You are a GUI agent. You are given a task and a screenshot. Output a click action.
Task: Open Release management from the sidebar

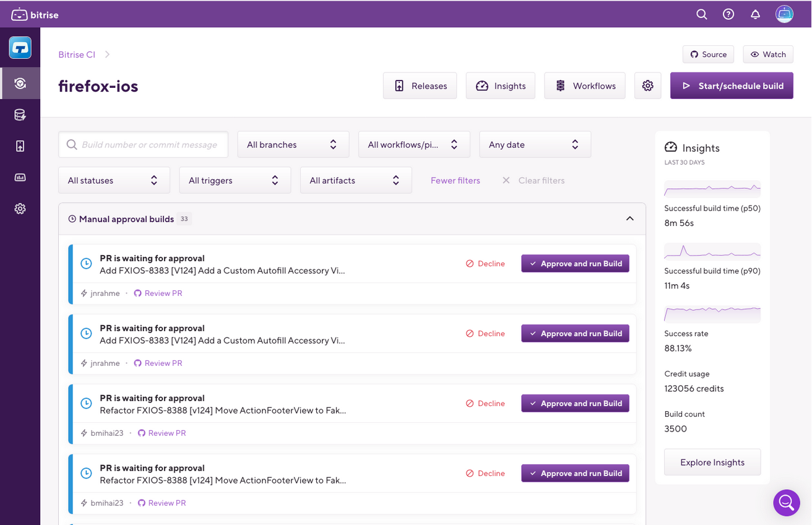click(x=20, y=145)
